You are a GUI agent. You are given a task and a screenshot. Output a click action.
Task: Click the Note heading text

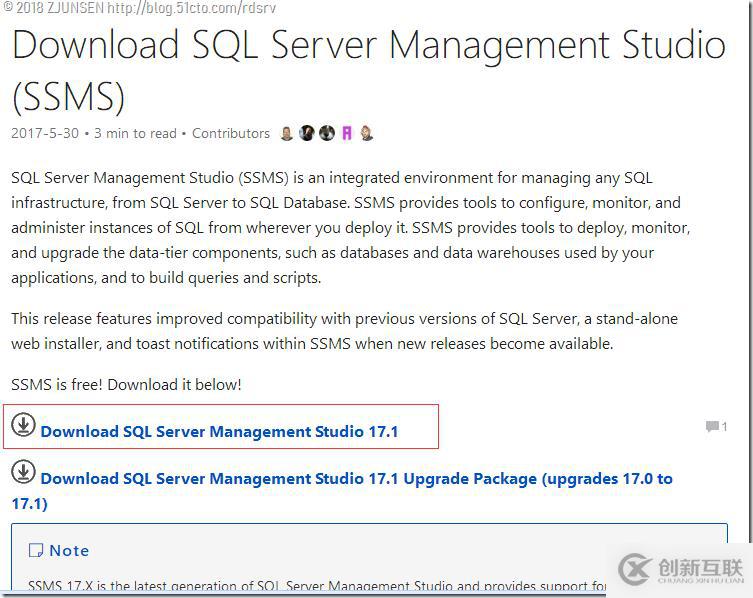pos(69,550)
